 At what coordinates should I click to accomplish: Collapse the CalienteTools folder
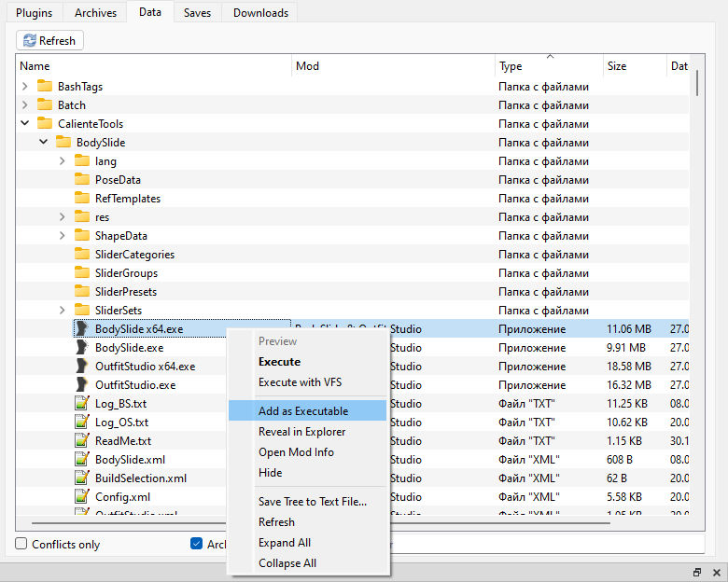click(x=25, y=123)
